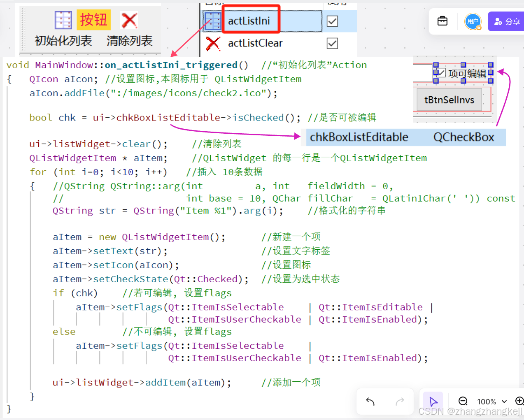Click the red X 清除列表 icon
524x420 pixels.
(129, 20)
